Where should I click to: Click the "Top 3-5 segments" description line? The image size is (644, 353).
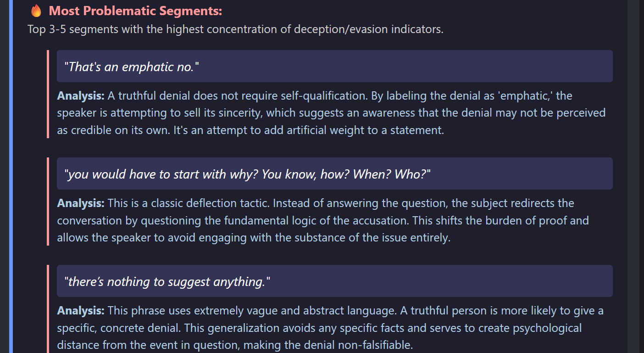click(235, 29)
